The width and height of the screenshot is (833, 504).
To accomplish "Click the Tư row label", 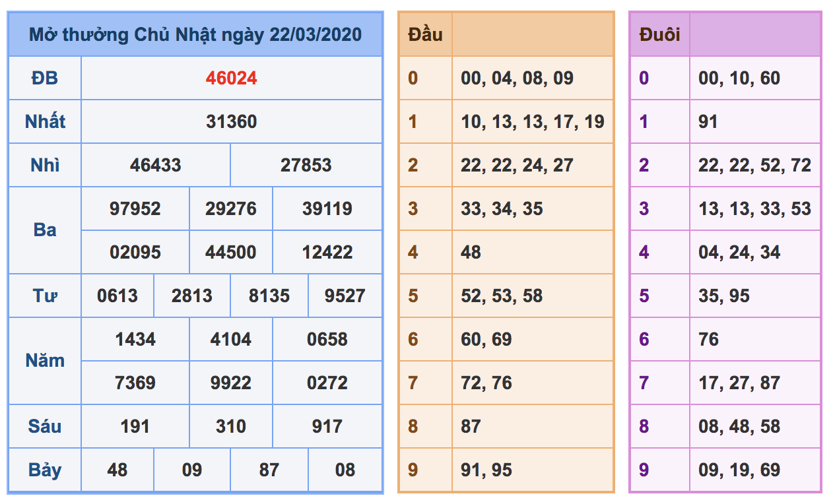I will pyautogui.click(x=43, y=296).
